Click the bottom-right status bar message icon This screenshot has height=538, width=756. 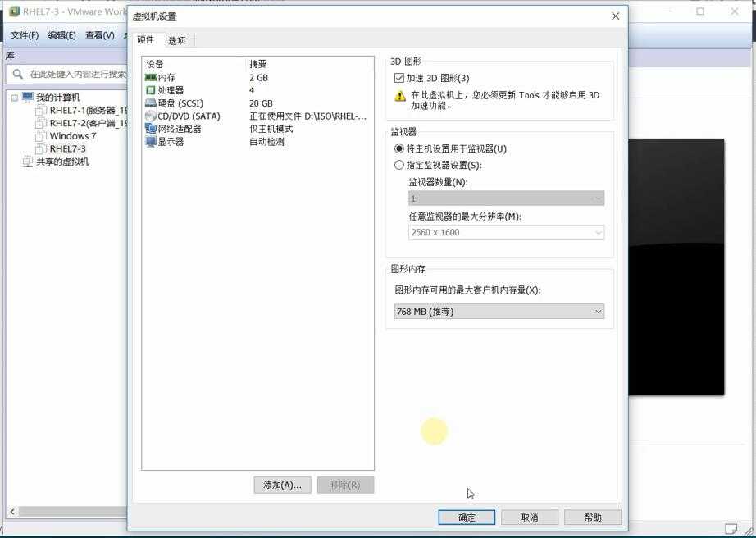click(x=731, y=529)
